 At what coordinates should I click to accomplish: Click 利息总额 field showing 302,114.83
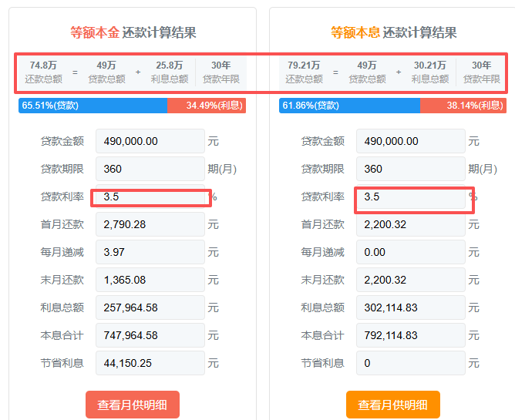pos(411,307)
